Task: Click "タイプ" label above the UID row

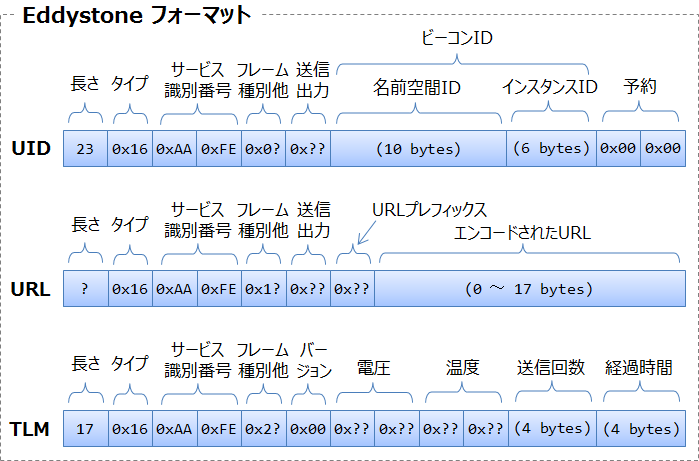Action: tap(129, 84)
